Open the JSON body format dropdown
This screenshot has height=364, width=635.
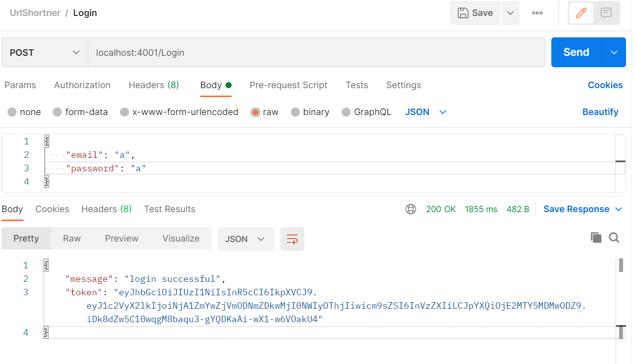pyautogui.click(x=425, y=112)
